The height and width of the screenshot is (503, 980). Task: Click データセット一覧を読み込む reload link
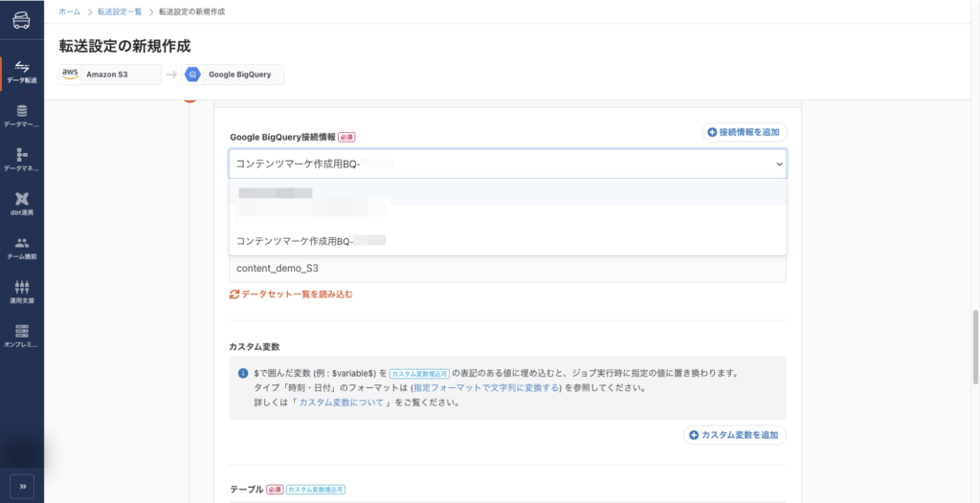pyautogui.click(x=292, y=295)
